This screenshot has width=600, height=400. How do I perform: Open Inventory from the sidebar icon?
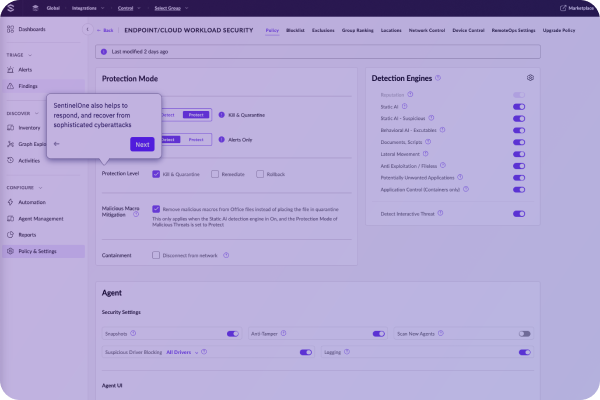[10, 128]
